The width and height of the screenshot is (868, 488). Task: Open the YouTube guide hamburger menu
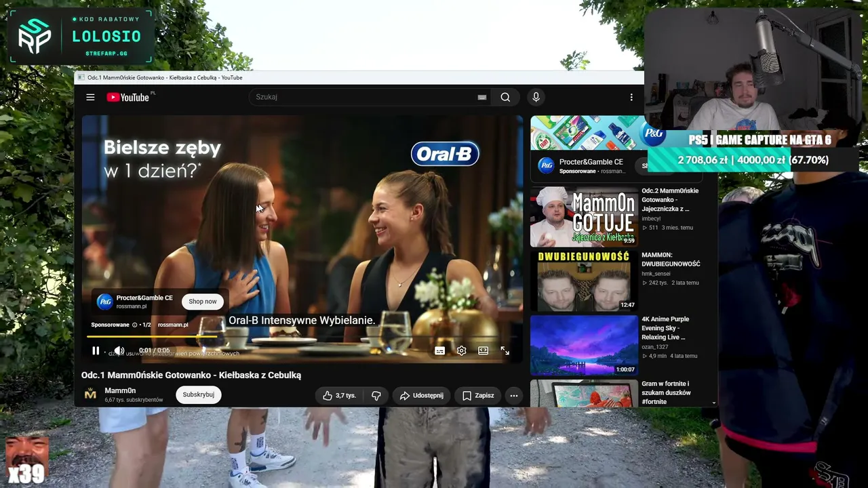pyautogui.click(x=90, y=98)
